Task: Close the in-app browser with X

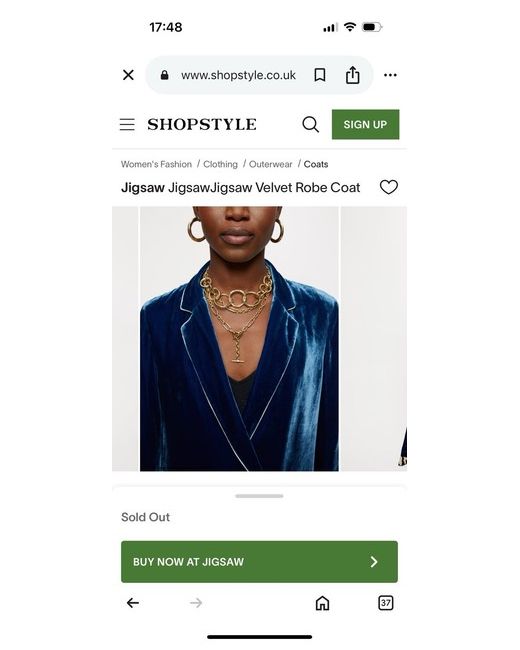Action: pyautogui.click(x=129, y=75)
